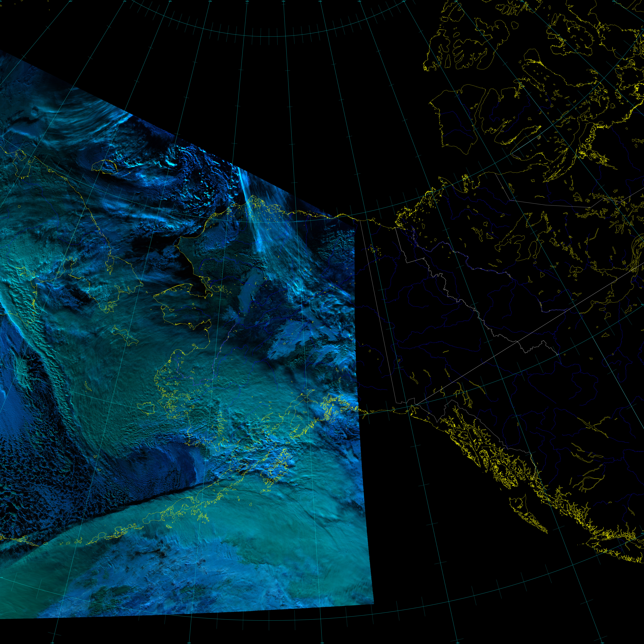Click the 90W longitude label
The image size is (644, 644).
click(x=613, y=1)
